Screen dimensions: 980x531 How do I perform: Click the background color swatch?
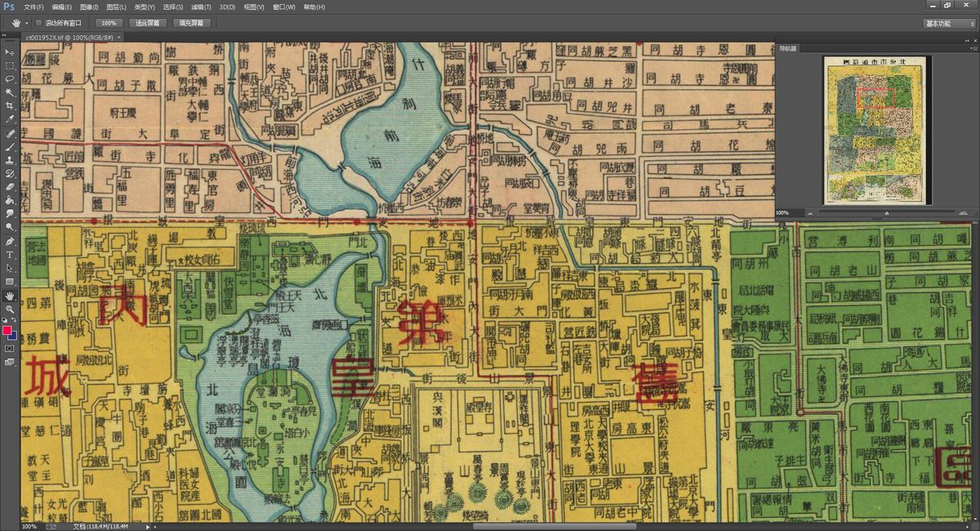(x=12, y=334)
